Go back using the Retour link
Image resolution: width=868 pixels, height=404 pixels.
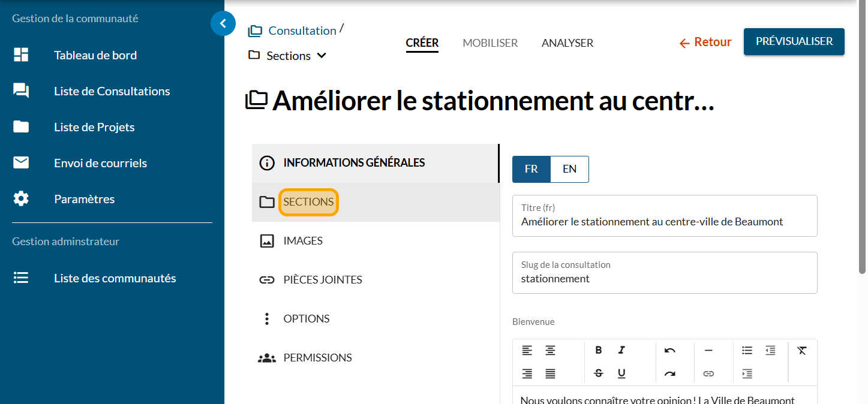pyautogui.click(x=705, y=42)
